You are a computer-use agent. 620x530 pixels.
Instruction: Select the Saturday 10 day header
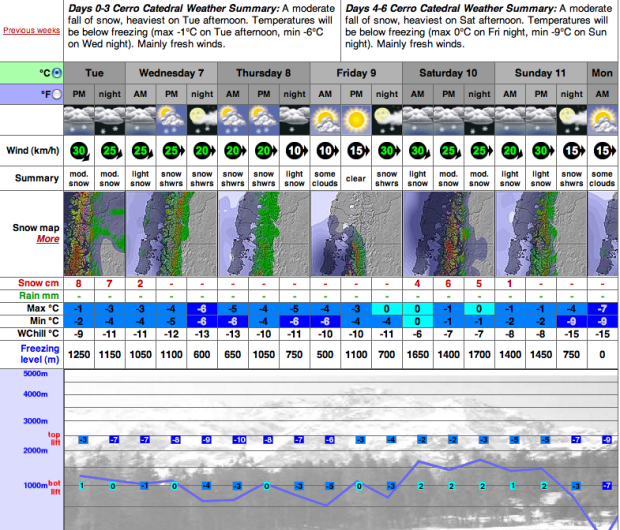[449, 73]
